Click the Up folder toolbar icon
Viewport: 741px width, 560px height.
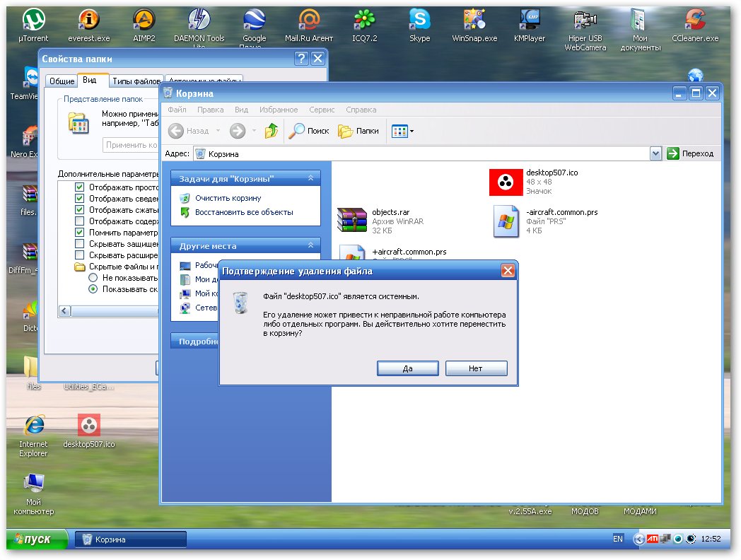272,131
